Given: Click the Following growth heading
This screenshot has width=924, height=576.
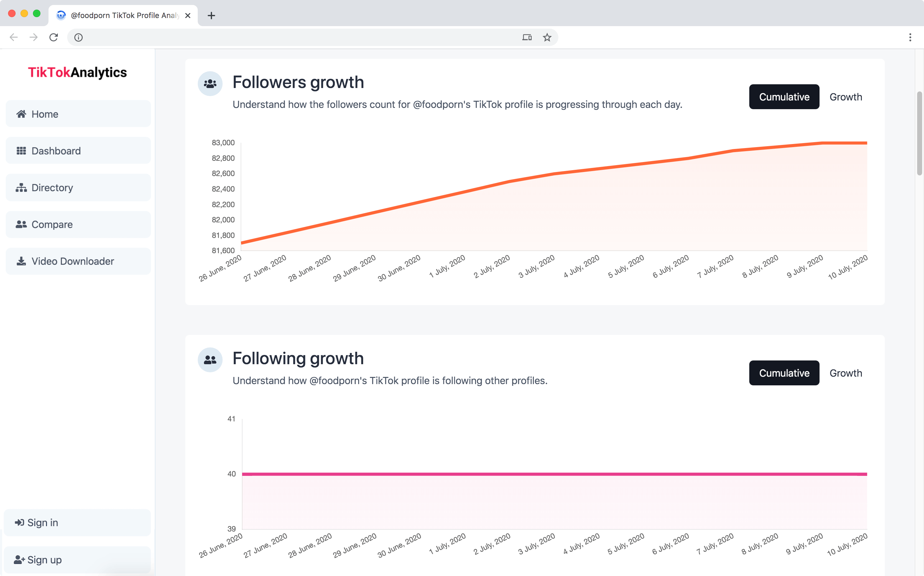Looking at the screenshot, I should (298, 359).
